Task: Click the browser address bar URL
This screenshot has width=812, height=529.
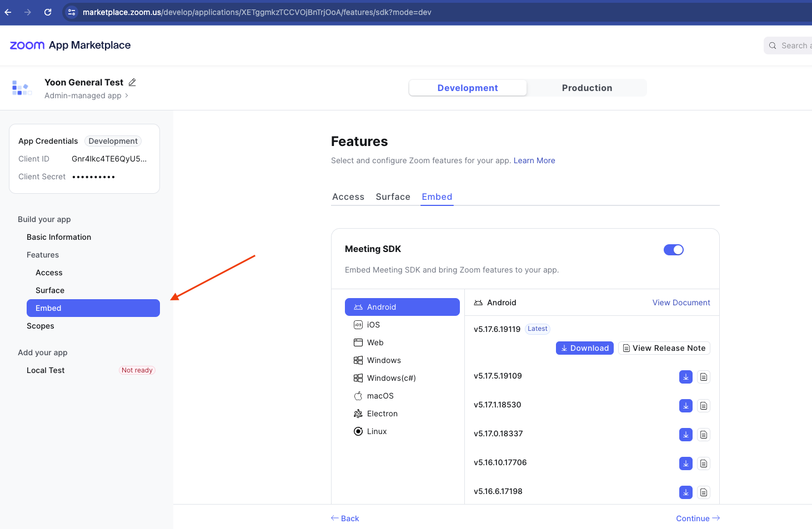Action: click(257, 12)
